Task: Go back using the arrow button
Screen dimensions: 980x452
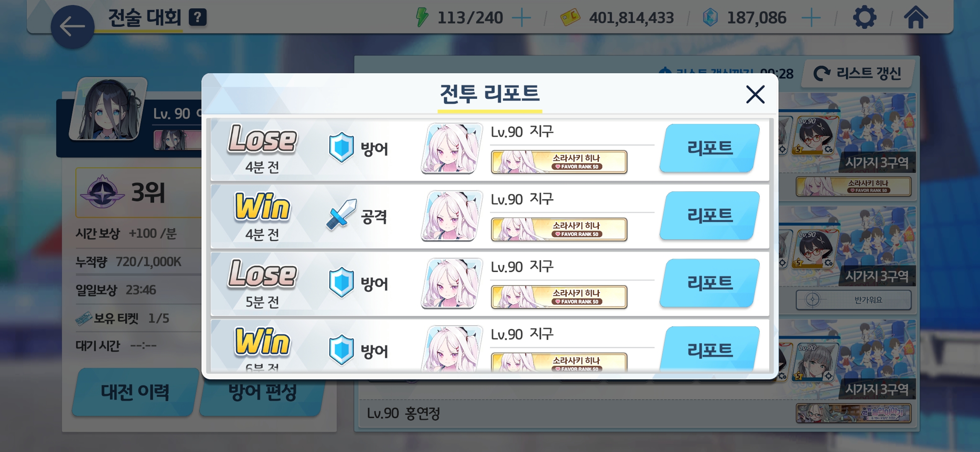Action: point(72,27)
